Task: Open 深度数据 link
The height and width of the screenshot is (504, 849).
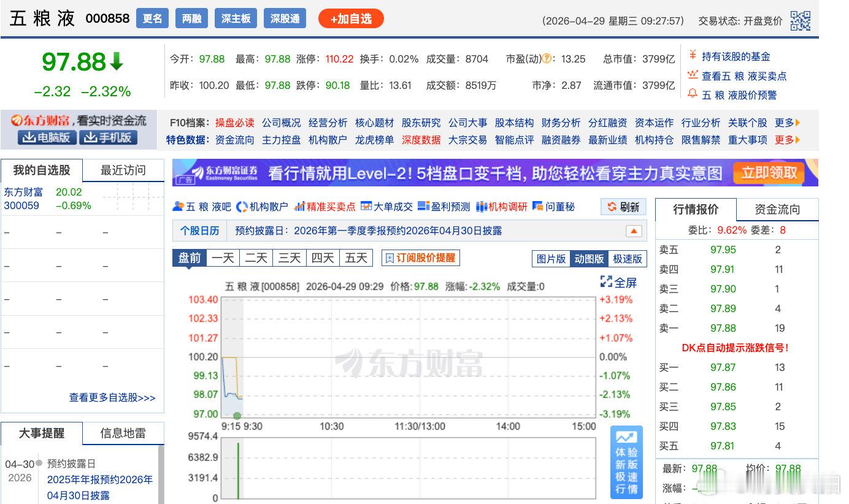Action: tap(421, 140)
